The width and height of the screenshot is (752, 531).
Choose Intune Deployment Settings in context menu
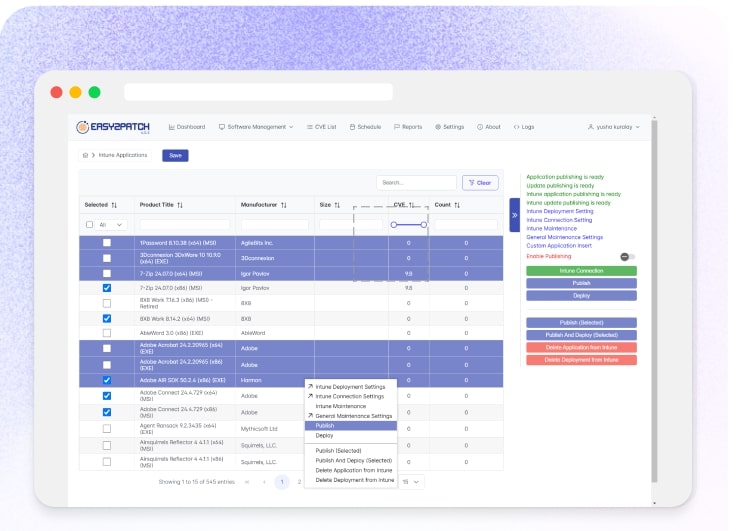tap(351, 387)
